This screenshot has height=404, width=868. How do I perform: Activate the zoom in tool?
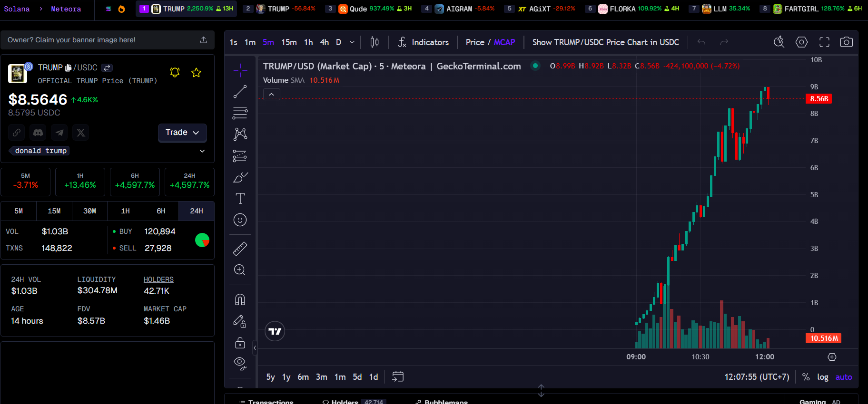coord(240,270)
